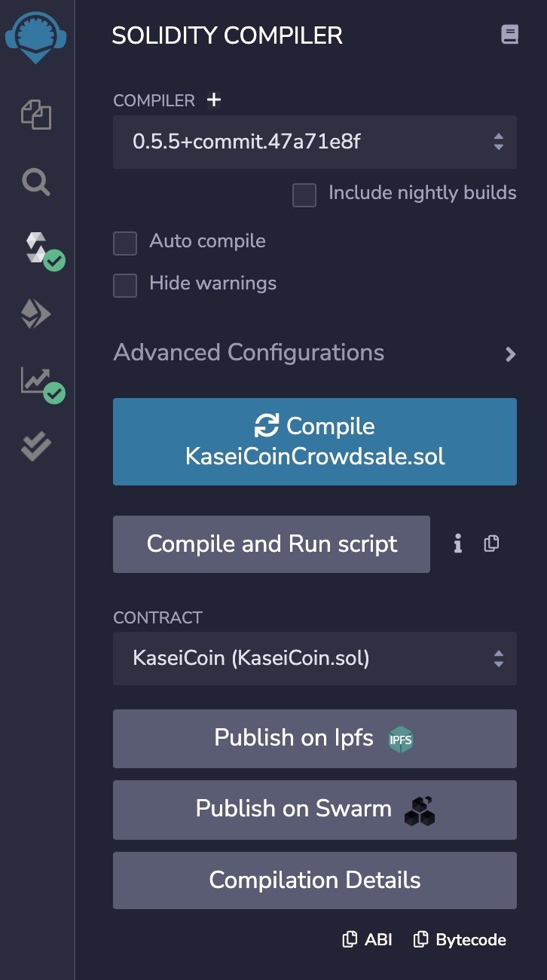
Task: Open the Search in files panel
Action: 35,182
